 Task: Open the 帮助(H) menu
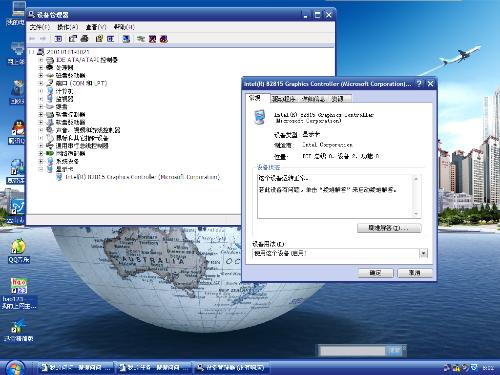pyautogui.click(x=124, y=27)
